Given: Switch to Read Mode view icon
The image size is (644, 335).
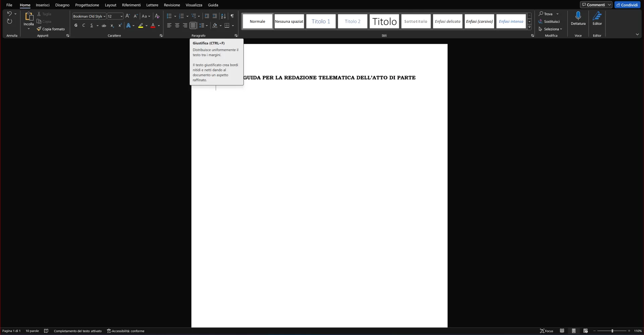Looking at the screenshot, I should (562, 331).
